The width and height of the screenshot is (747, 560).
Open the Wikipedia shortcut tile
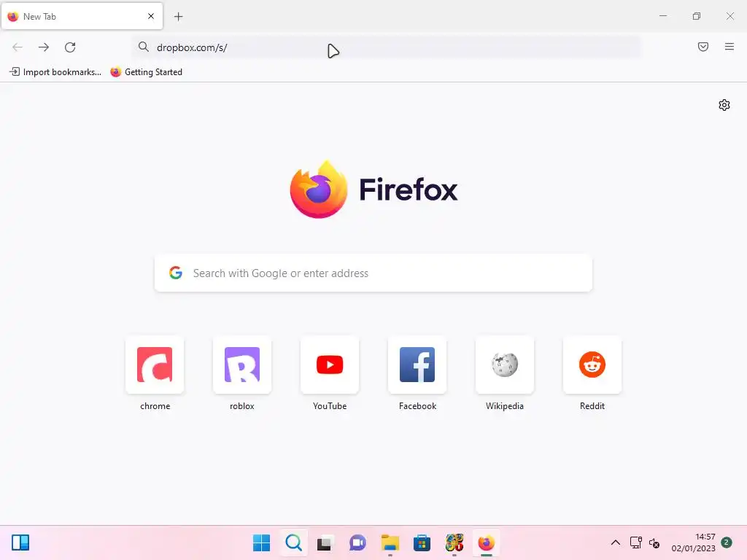click(x=505, y=365)
